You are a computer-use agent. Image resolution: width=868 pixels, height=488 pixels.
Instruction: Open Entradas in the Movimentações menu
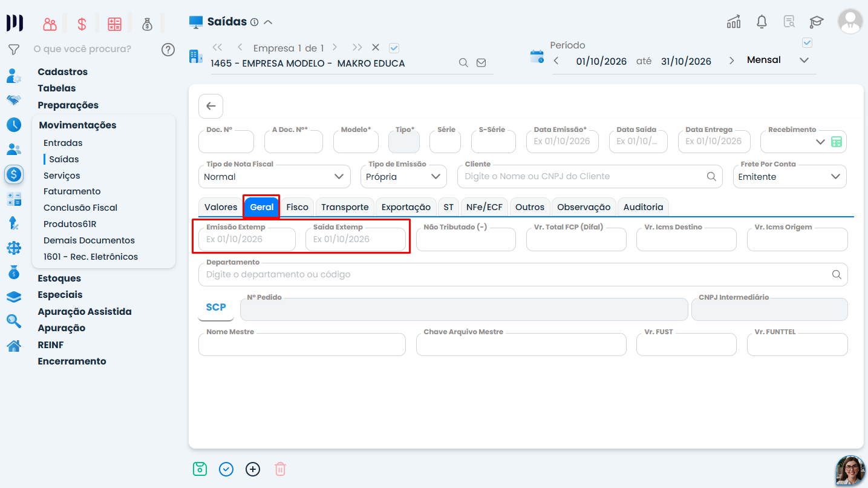click(63, 143)
